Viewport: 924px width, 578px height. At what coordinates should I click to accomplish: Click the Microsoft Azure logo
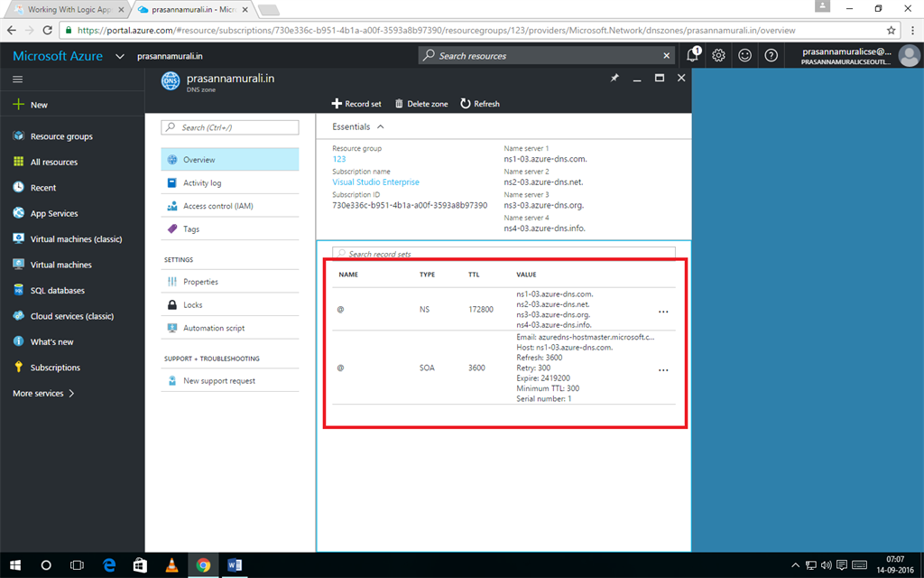coord(58,56)
